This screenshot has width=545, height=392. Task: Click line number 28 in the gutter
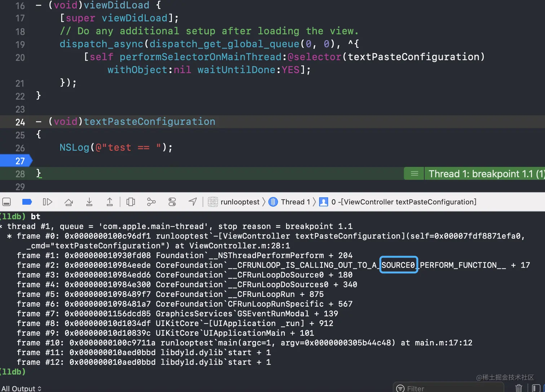click(20, 174)
